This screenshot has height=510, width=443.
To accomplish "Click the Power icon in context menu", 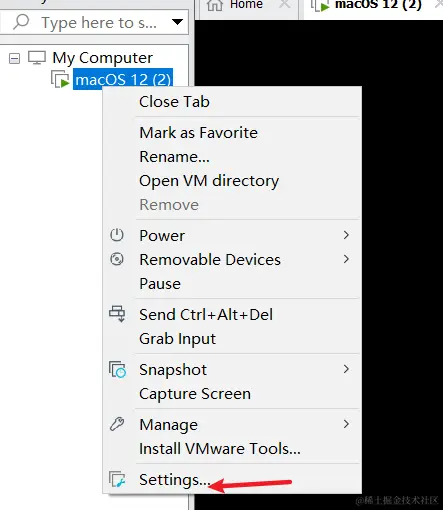I will pos(117,235).
